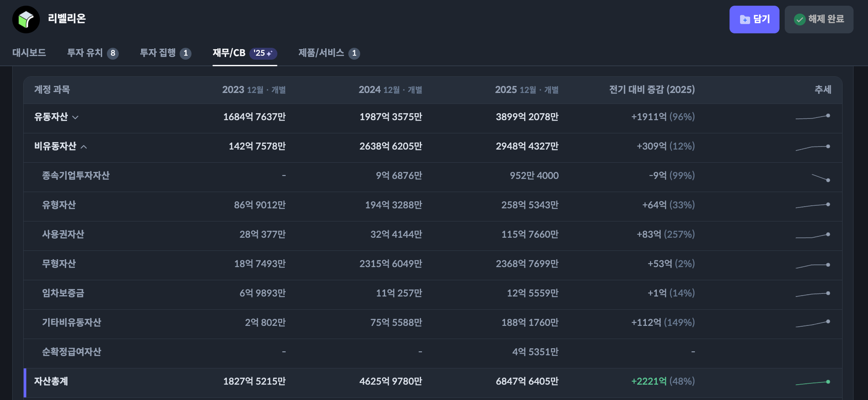
Task: Click the 리벨리온 company logo
Action: (26, 19)
